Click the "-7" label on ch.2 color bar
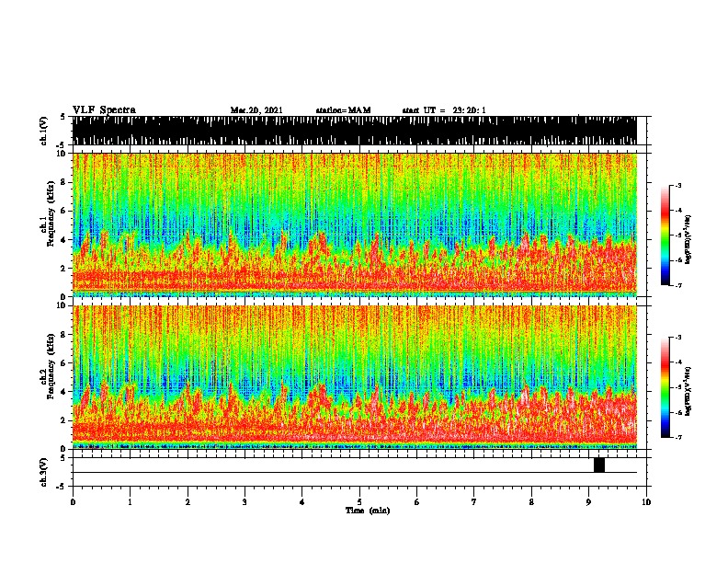 pyautogui.click(x=677, y=437)
